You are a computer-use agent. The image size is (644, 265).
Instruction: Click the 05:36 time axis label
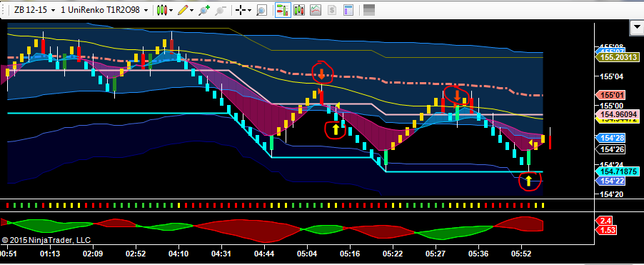tap(478, 254)
